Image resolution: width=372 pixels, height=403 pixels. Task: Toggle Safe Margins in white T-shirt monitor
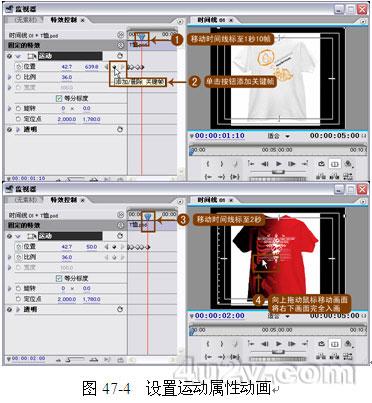pyautogui.click(x=334, y=164)
